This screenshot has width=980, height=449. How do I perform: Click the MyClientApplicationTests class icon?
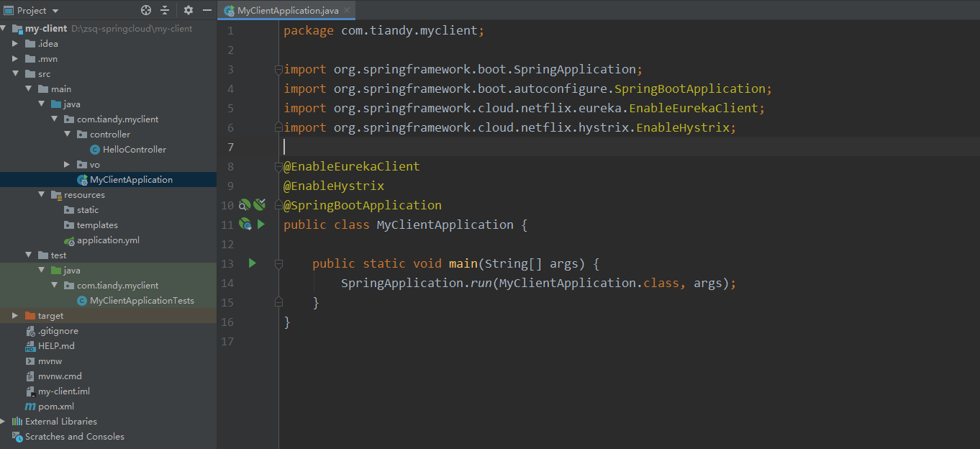[82, 301]
